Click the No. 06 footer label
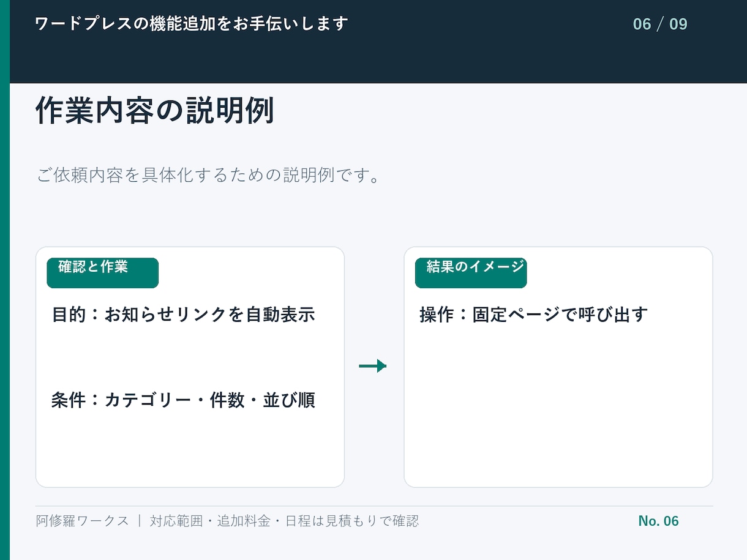The height and width of the screenshot is (560, 747). pos(658,521)
